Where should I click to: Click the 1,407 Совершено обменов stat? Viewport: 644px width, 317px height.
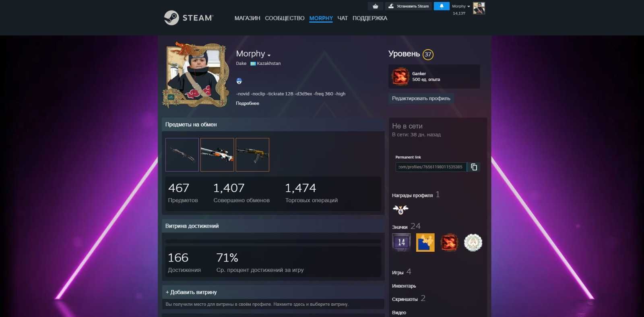click(242, 193)
